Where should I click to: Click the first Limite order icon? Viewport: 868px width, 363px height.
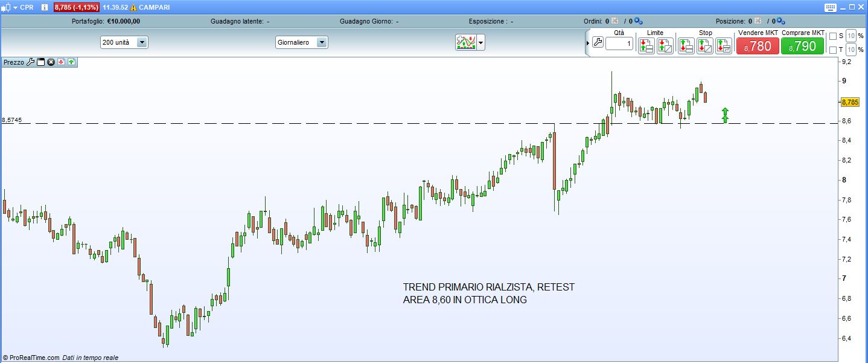(x=646, y=45)
